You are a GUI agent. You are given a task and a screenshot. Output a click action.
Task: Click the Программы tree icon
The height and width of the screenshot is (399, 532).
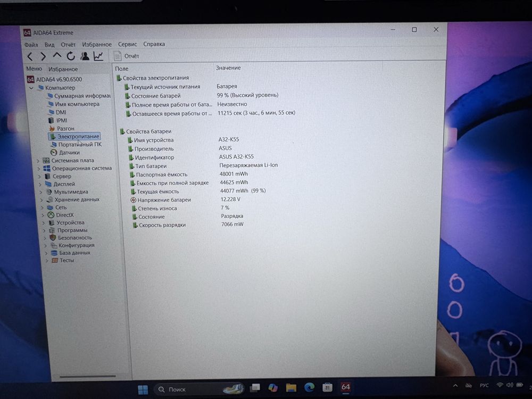(x=52, y=230)
